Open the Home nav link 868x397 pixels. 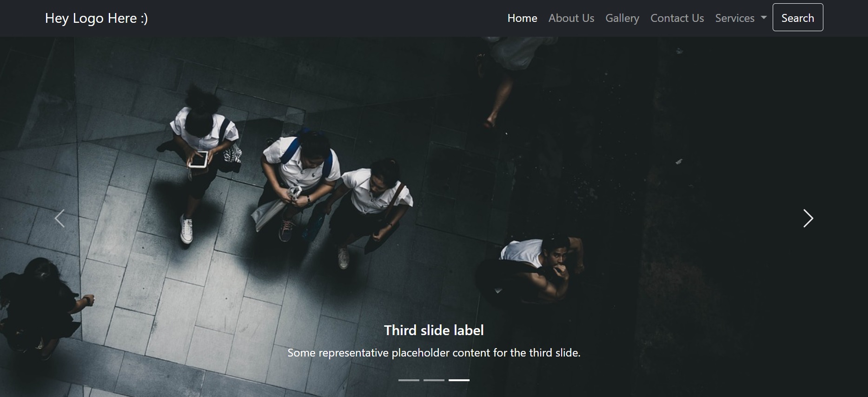[x=522, y=18]
